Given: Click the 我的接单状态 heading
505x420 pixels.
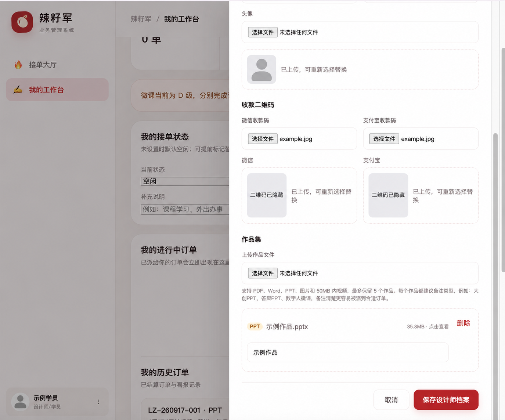Looking at the screenshot, I should coord(165,137).
